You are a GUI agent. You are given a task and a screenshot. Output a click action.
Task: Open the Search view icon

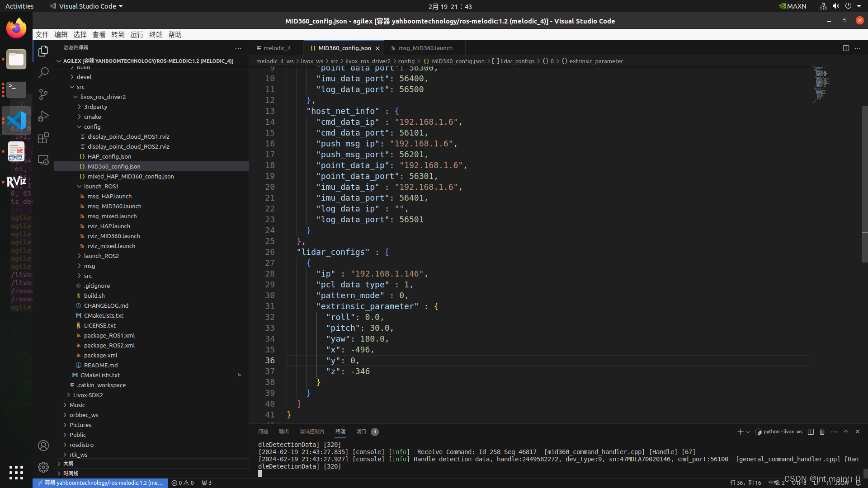tap(43, 73)
